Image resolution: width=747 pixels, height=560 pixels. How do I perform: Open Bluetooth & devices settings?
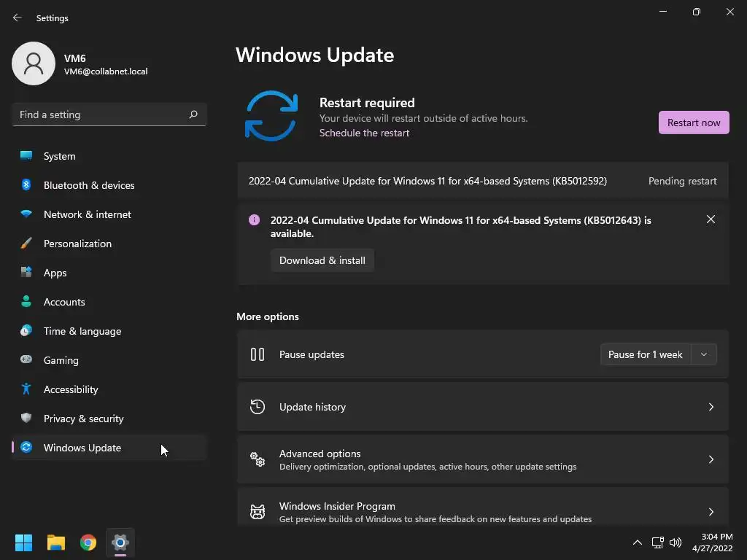click(x=89, y=185)
